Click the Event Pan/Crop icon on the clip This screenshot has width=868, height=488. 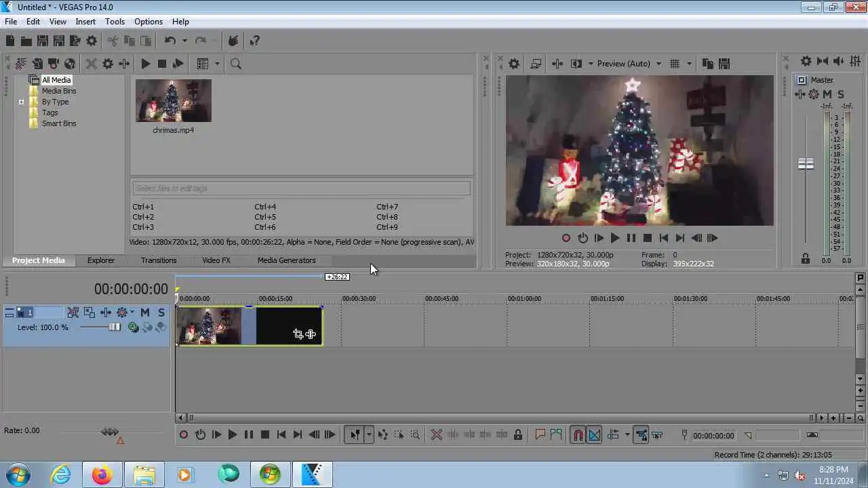298,334
